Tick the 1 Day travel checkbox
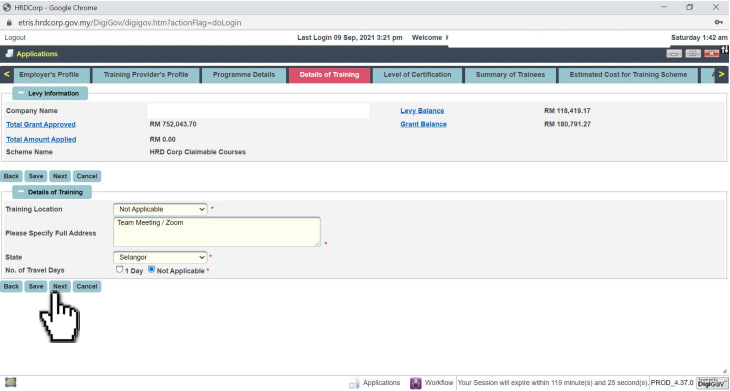Viewport: 730px width, 391px height. click(119, 270)
